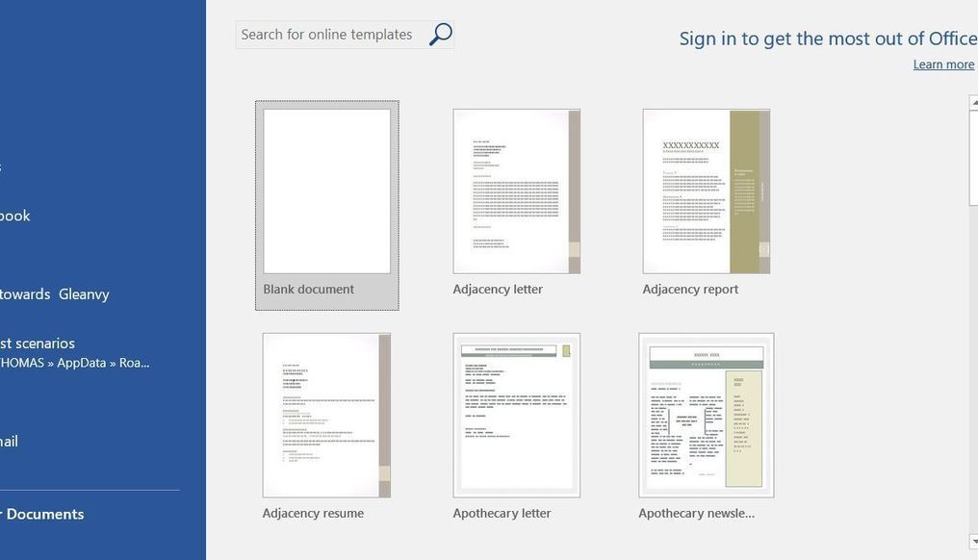Click Open Other Documents in the sidebar
978x560 pixels.
(x=43, y=514)
